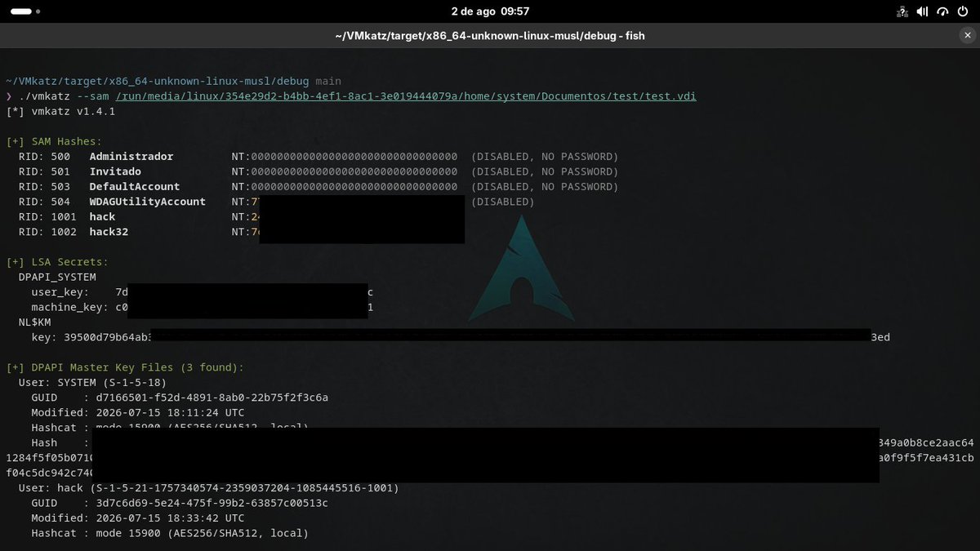Select the NL$KM label

click(x=34, y=322)
